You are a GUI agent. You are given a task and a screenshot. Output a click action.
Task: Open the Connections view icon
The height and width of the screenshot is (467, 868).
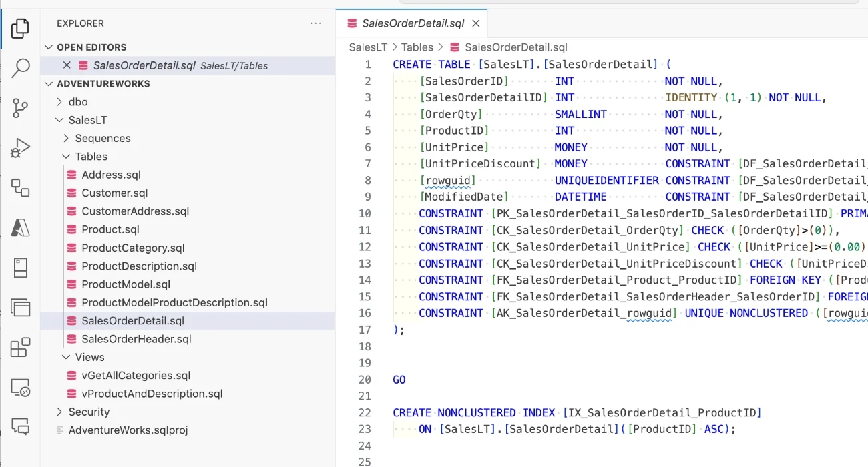(21, 188)
